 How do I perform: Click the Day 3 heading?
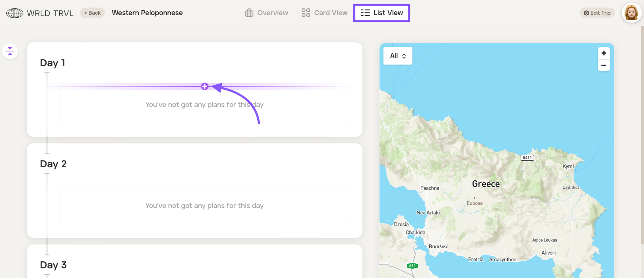click(53, 265)
